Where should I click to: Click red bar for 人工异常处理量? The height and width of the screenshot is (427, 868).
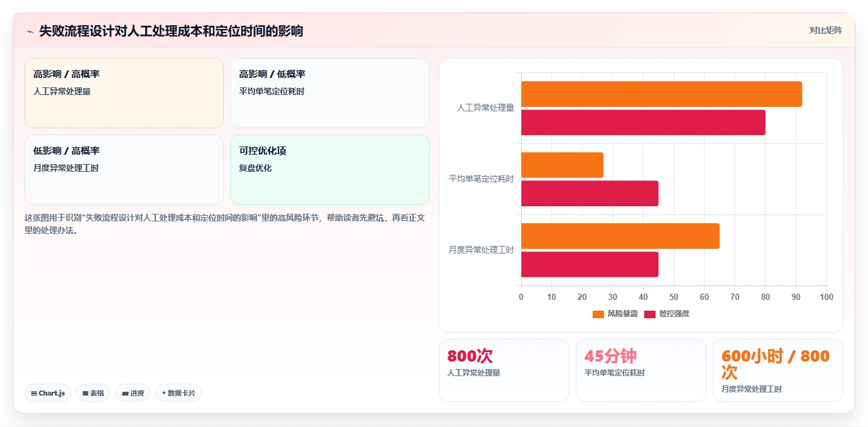[x=643, y=123]
